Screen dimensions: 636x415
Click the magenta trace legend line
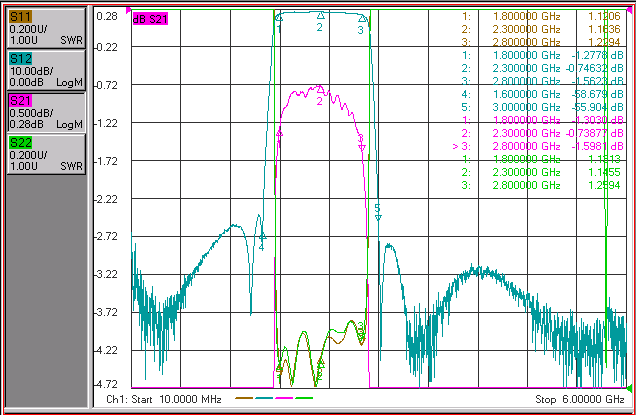pyautogui.click(x=284, y=398)
